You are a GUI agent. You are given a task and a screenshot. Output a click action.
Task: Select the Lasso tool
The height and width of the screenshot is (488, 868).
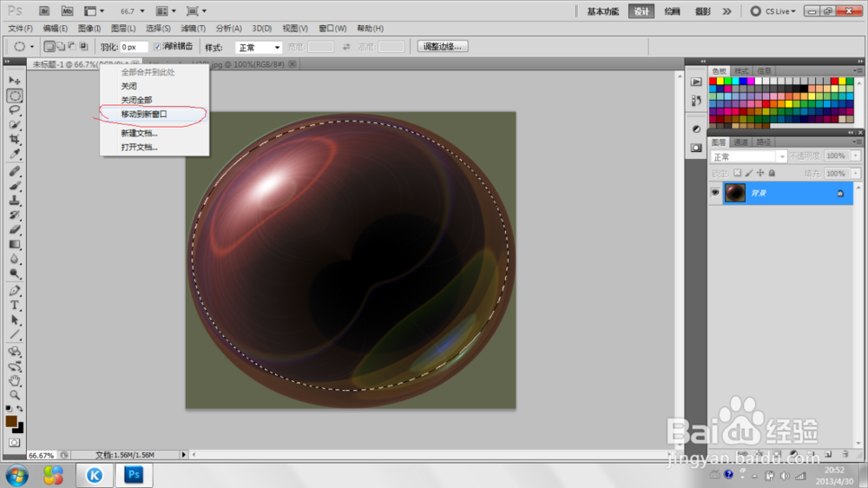click(15, 110)
